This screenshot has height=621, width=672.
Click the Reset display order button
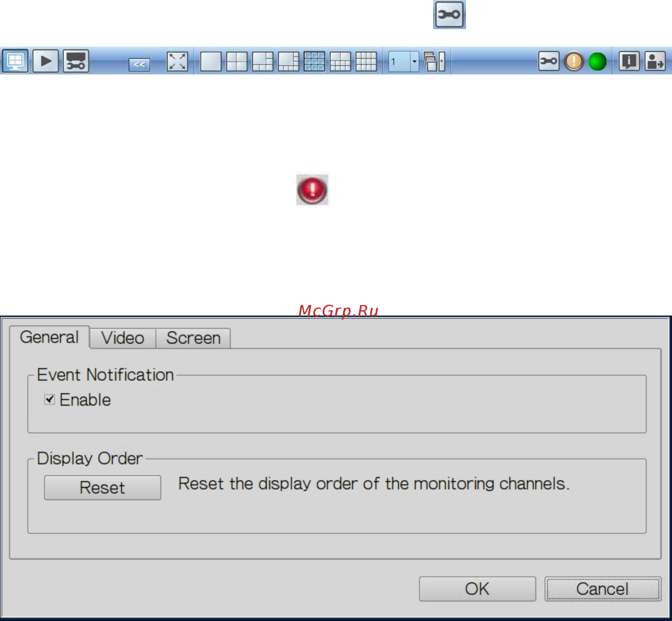(x=102, y=487)
